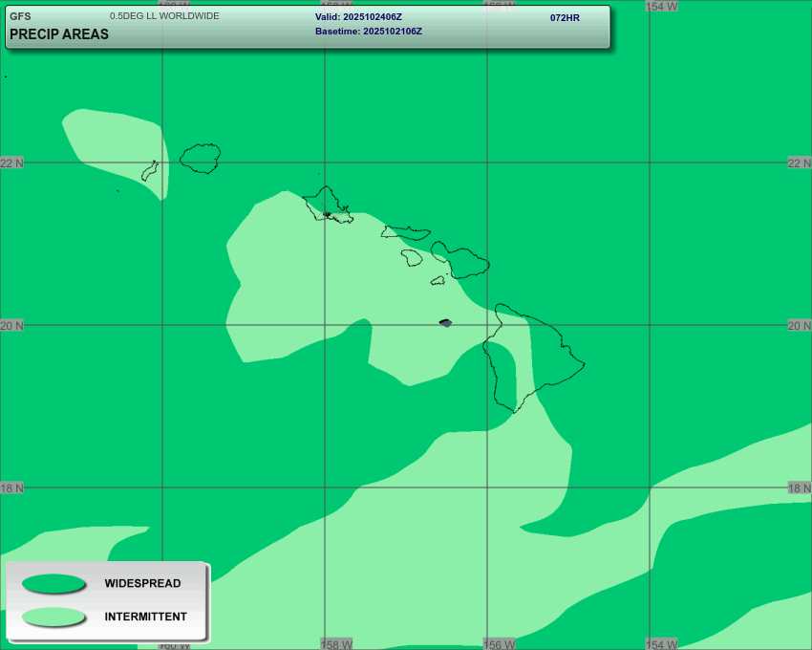Click the 156 W label at bottom
The width and height of the screenshot is (812, 650).
[x=499, y=644]
